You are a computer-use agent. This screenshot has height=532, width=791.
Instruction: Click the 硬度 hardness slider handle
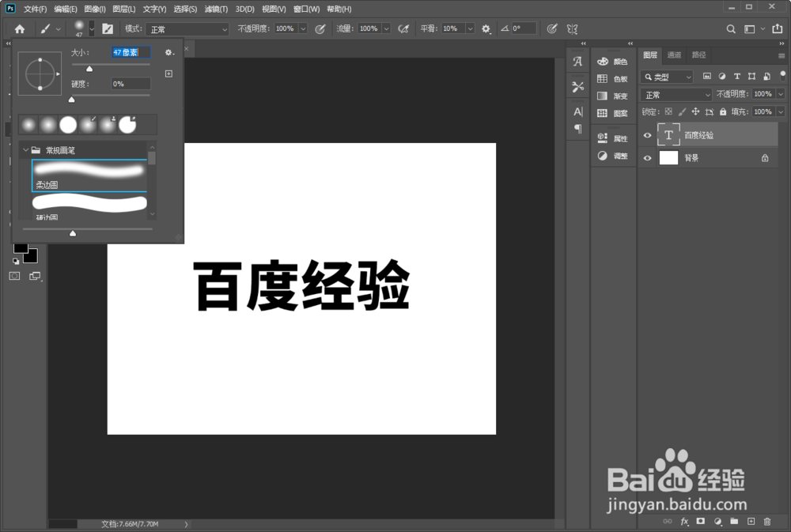click(72, 100)
